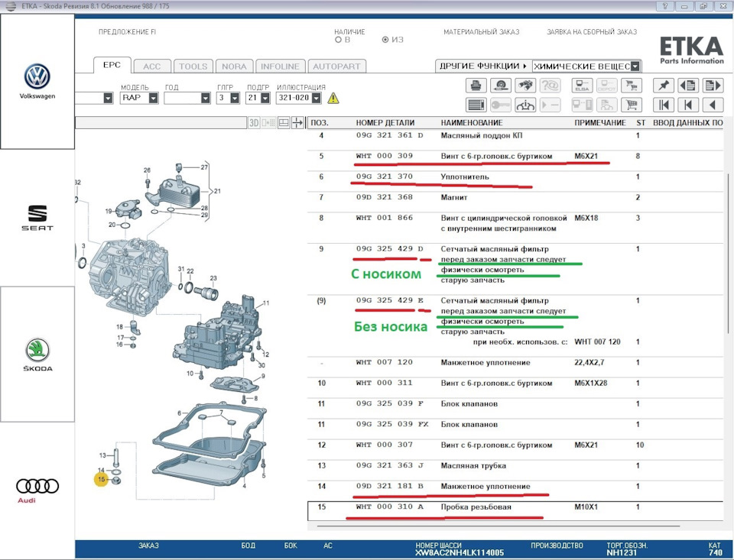Select the 'В' availability radio button
This screenshot has height=560, width=734.
[x=339, y=40]
